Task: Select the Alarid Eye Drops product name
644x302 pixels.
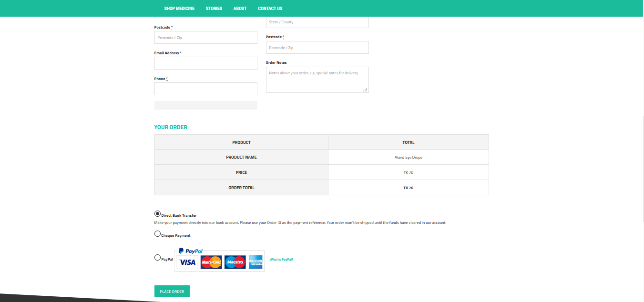Action: click(408, 157)
